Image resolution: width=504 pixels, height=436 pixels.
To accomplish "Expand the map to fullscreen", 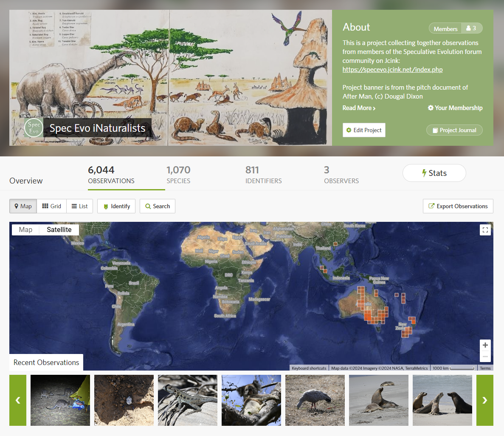I will [x=485, y=229].
